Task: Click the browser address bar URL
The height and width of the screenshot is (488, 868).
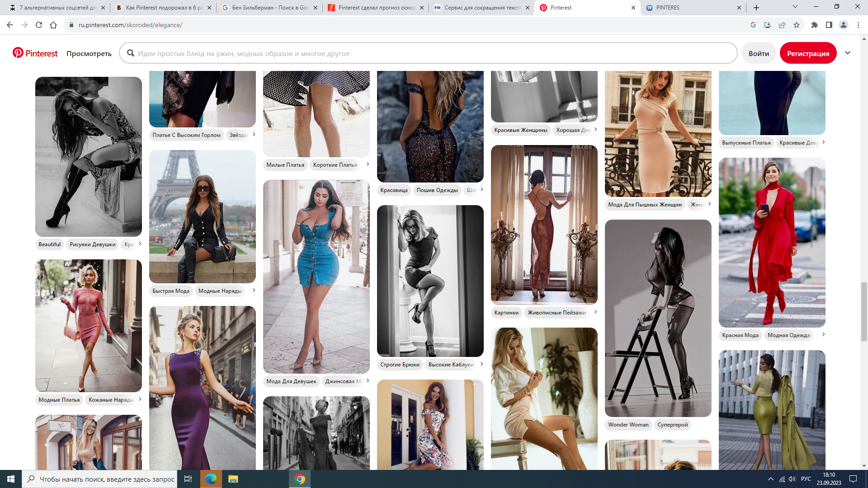Action: [130, 25]
